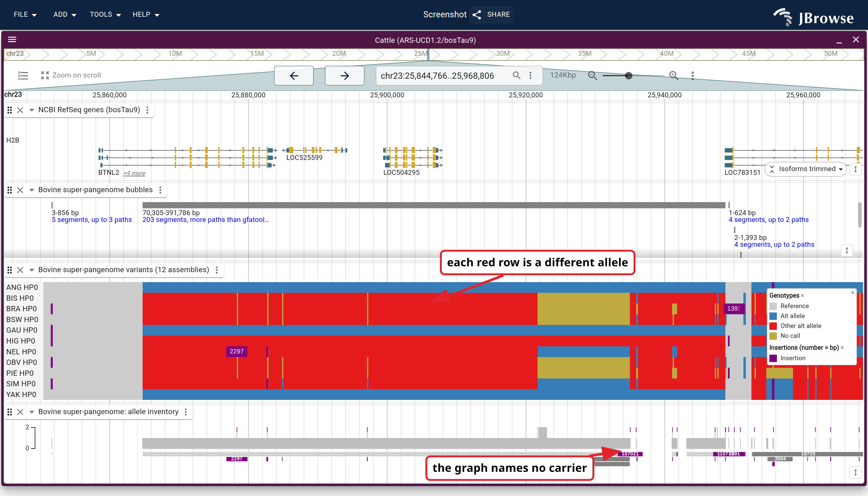Click the 2297 insertion marker in NEL row

(237, 352)
